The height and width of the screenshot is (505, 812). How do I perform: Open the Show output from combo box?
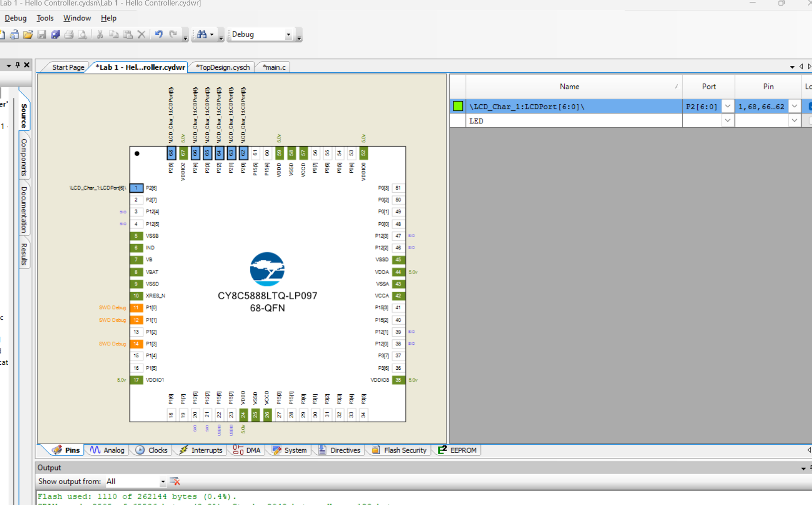135,482
